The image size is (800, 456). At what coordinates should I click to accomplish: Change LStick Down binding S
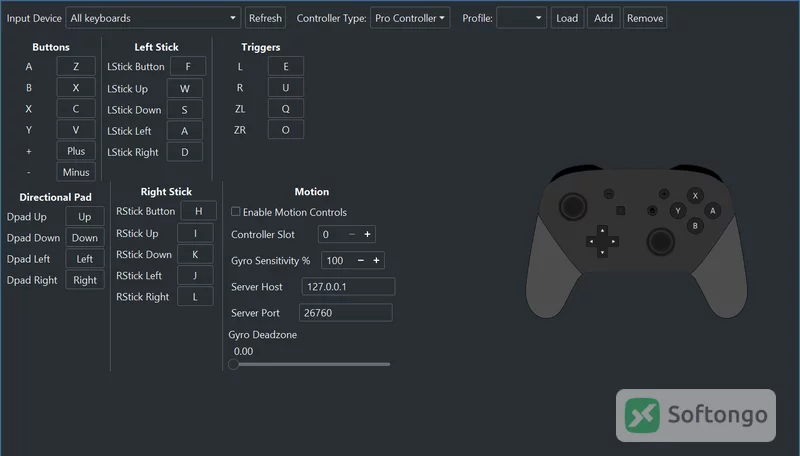tap(185, 110)
